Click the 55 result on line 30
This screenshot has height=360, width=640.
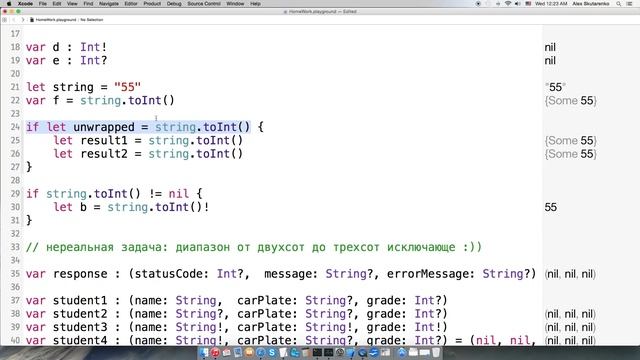point(551,207)
